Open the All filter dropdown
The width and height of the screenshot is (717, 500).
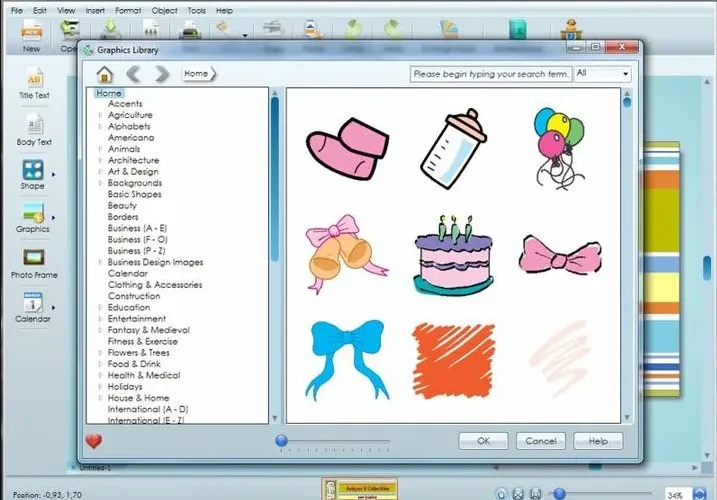[x=603, y=73]
